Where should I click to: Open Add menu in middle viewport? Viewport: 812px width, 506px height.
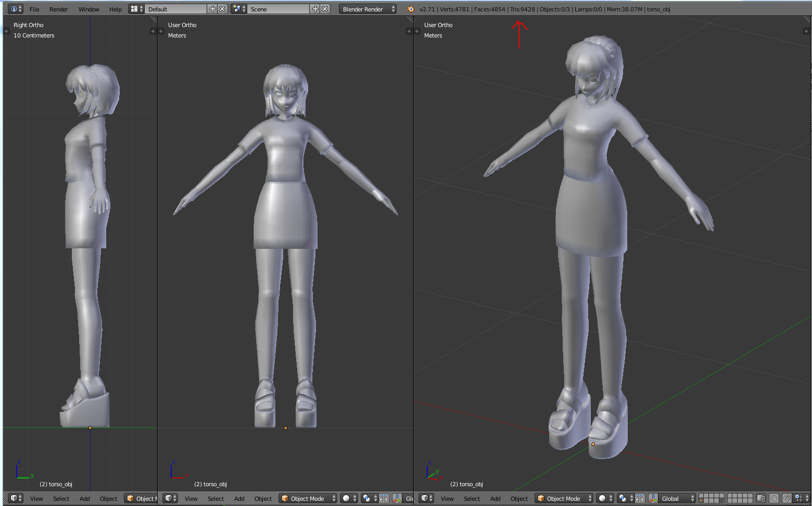(239, 499)
